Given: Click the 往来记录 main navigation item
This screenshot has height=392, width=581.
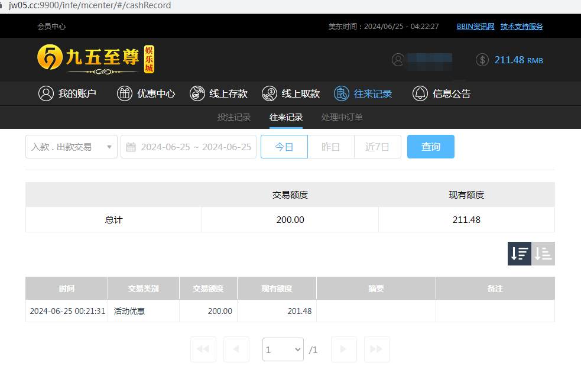Looking at the screenshot, I should pos(363,93).
